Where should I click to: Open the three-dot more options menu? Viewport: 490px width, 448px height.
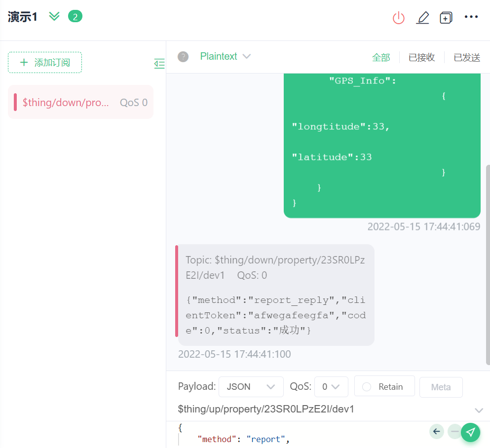click(471, 17)
